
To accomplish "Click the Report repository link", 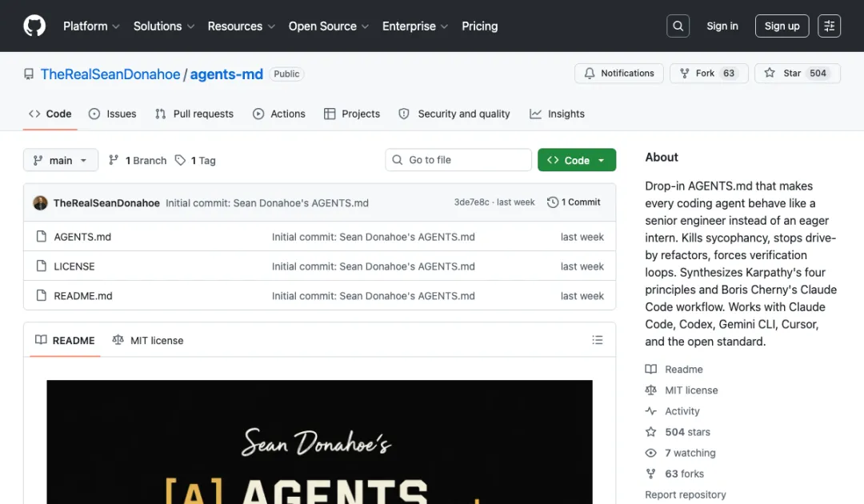I will 686,494.
